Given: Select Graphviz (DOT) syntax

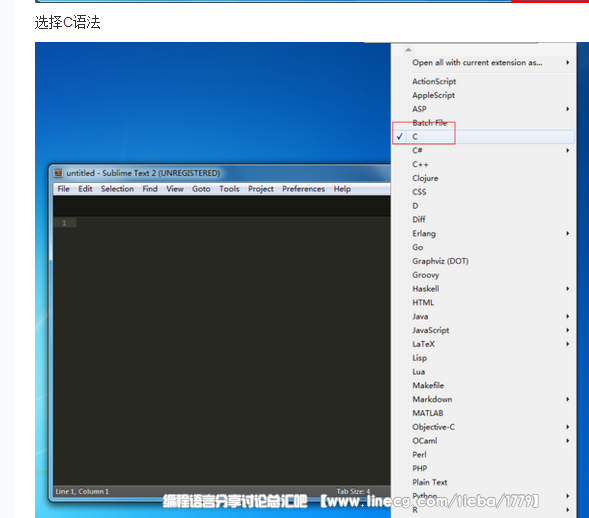Looking at the screenshot, I should click(483, 261).
